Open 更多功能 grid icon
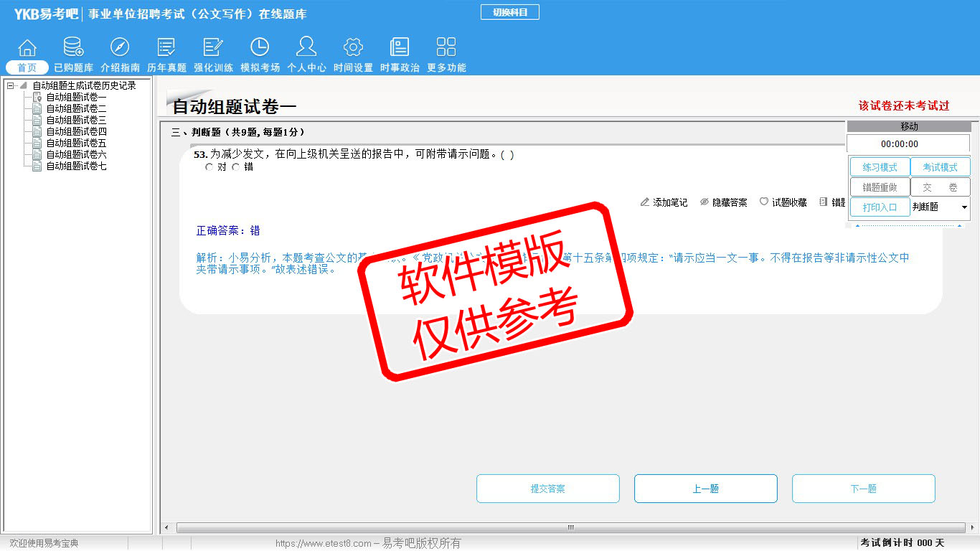The height and width of the screenshot is (551, 980). (446, 48)
